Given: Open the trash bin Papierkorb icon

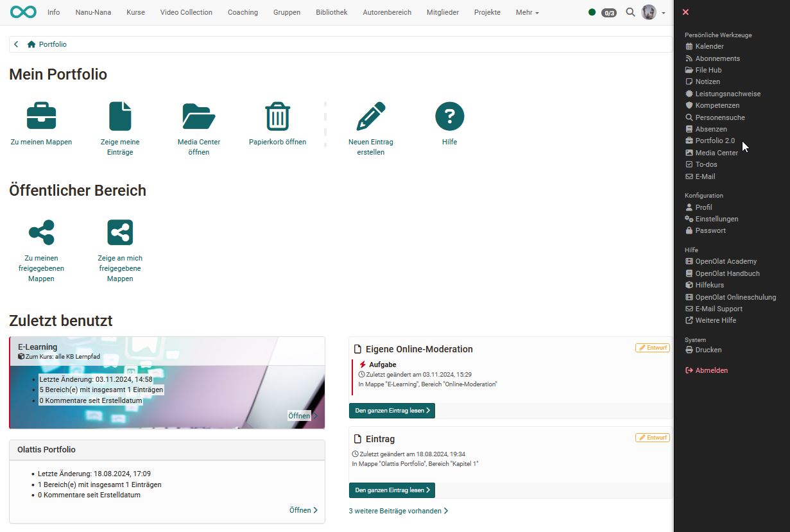Looking at the screenshot, I should pos(277,117).
